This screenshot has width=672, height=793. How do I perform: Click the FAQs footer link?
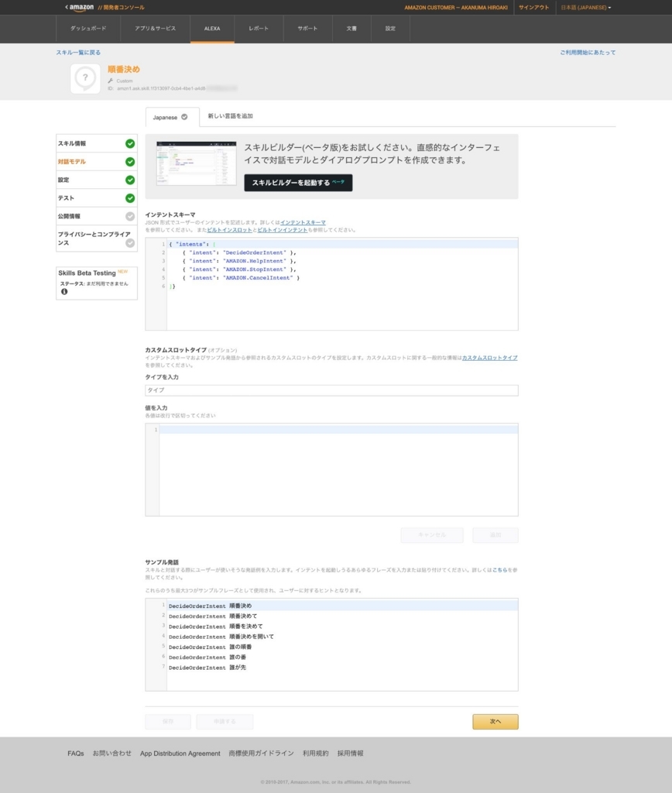76,754
